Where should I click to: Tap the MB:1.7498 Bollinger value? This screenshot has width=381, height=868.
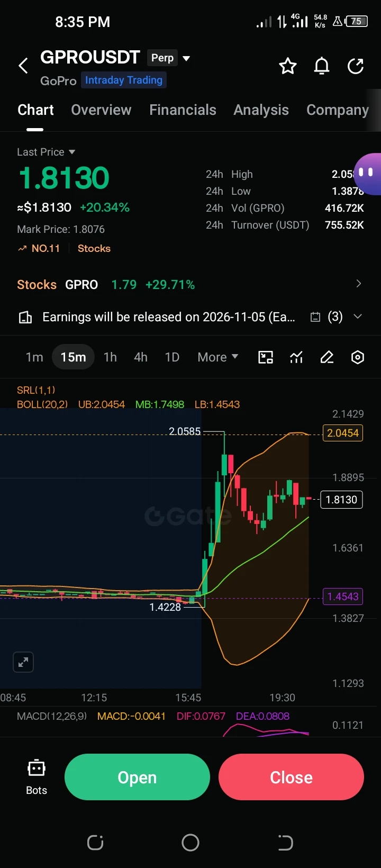tap(160, 404)
